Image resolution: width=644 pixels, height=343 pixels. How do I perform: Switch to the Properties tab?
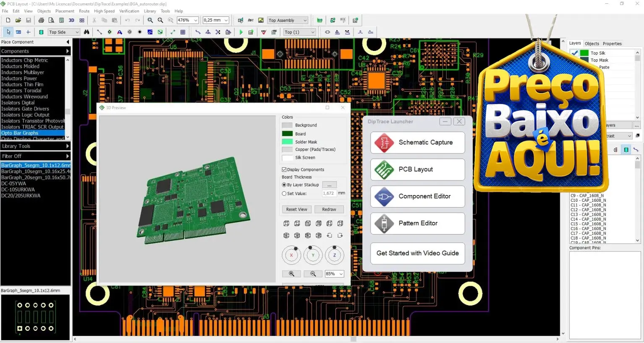612,44
